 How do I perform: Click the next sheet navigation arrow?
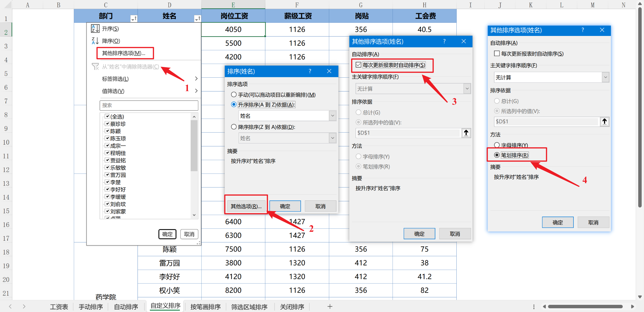24,307
